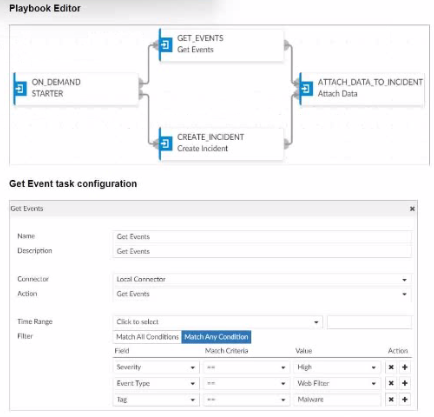This screenshot has height=417, width=434.
Task: Click the Name input field
Action: coord(262,237)
